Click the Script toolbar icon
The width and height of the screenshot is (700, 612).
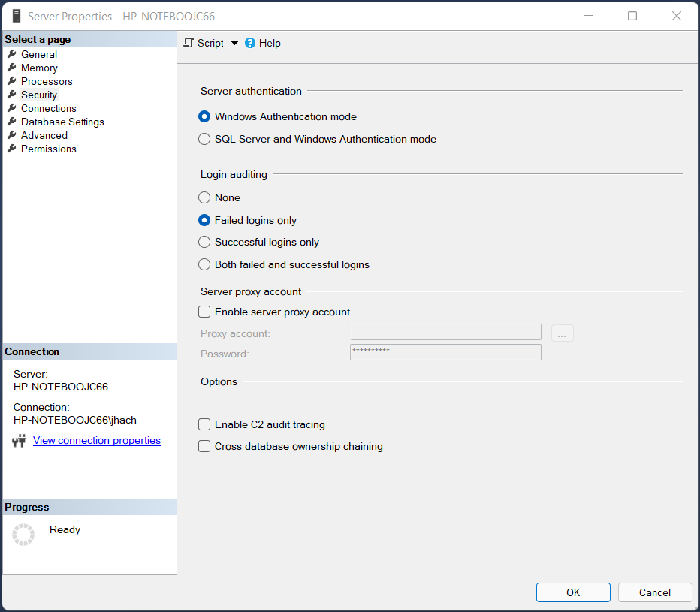[x=189, y=43]
